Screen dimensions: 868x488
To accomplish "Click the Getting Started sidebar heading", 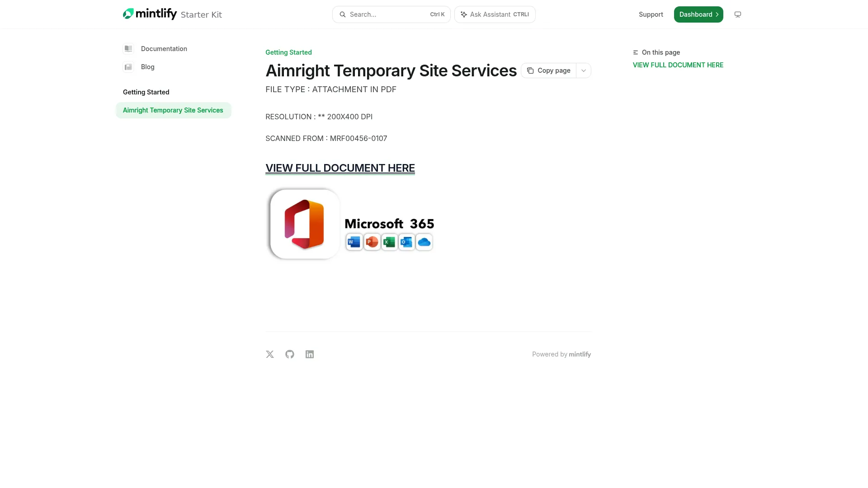I will pyautogui.click(x=146, y=92).
